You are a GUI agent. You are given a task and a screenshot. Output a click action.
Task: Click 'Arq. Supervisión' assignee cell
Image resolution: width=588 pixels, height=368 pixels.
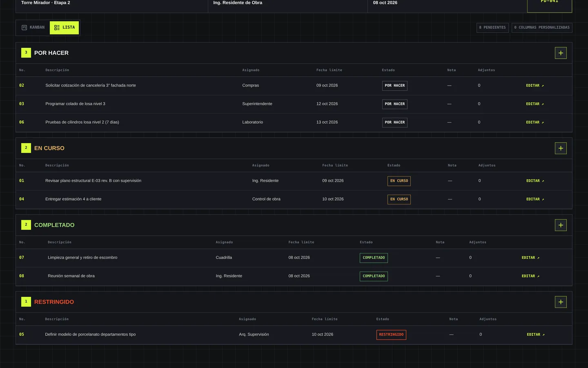coord(254,334)
